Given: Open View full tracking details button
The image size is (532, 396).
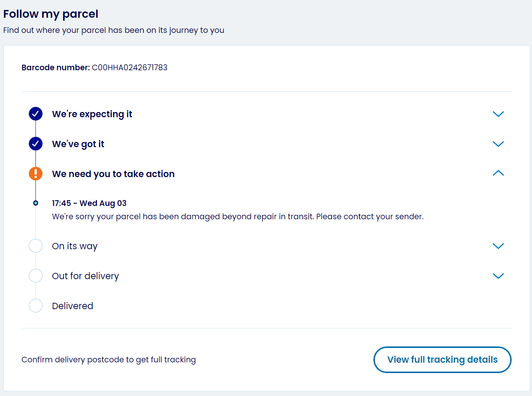Looking at the screenshot, I should (442, 360).
